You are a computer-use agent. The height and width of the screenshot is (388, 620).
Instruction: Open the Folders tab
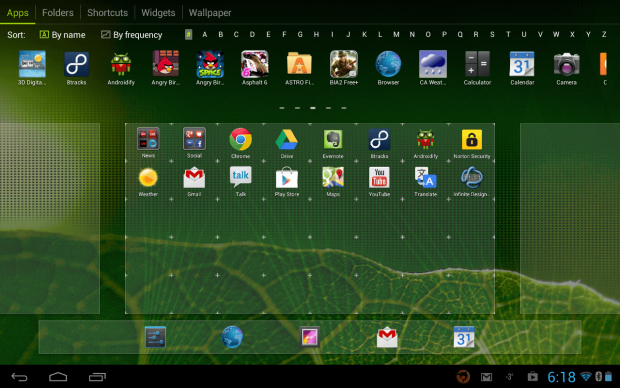58,13
